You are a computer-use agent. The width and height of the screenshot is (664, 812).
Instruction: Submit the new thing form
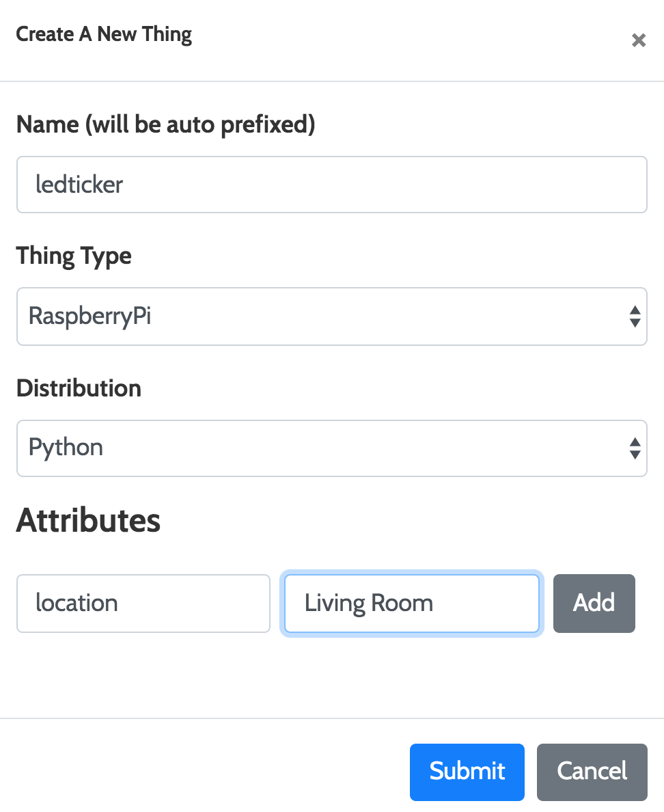(x=467, y=772)
